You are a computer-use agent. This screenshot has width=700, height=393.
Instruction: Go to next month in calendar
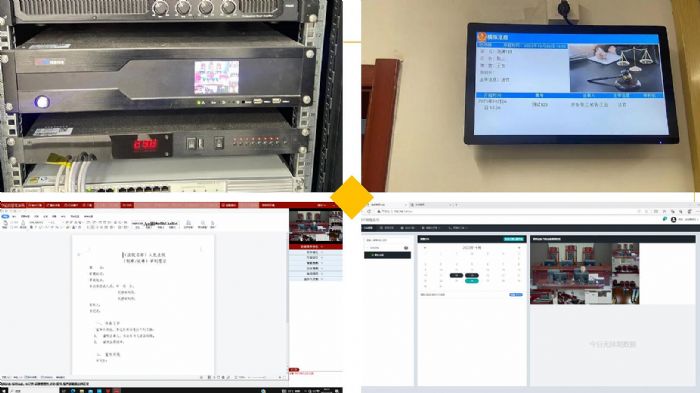[x=519, y=247]
